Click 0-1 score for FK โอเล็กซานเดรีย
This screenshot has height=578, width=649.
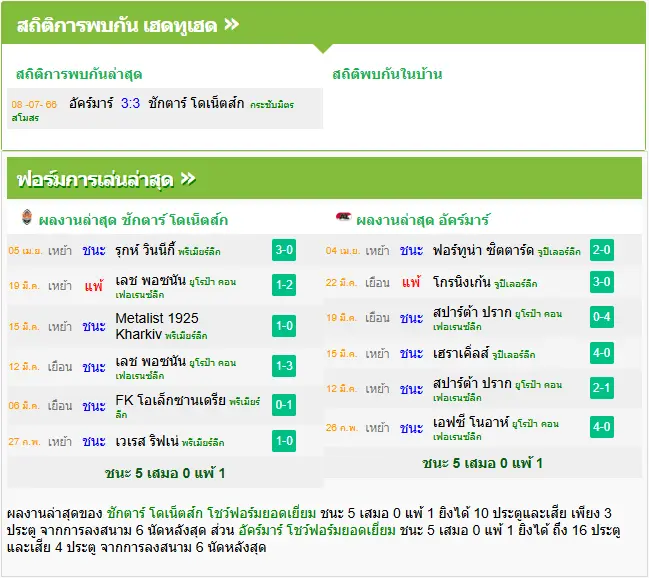284,405
